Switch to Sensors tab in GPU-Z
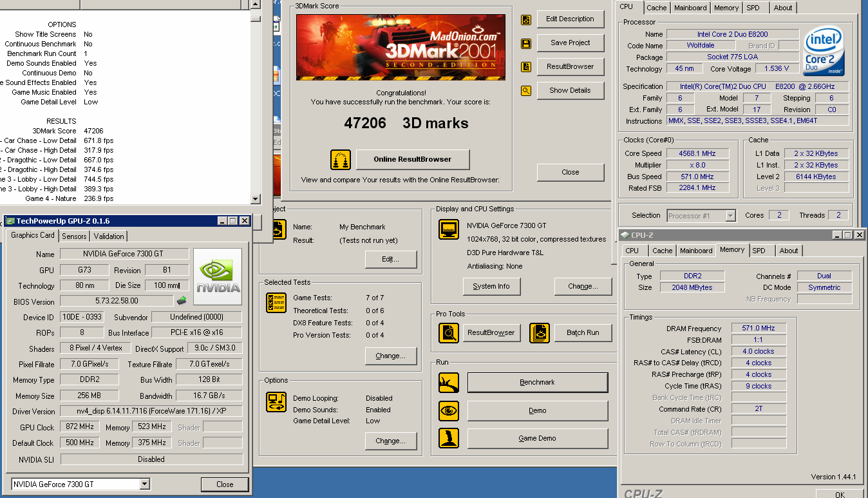 pyautogui.click(x=74, y=236)
